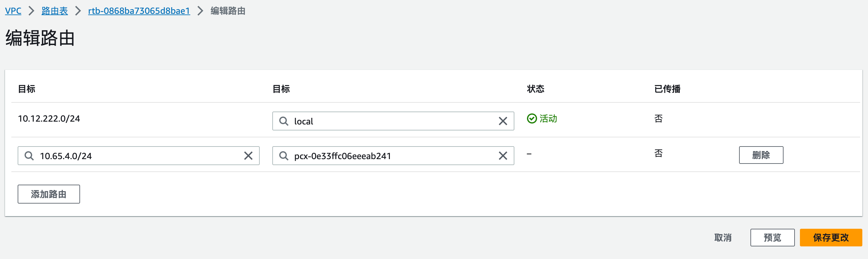The image size is (868, 259).
Task: Click 保存更改 to save changes
Action: (830, 237)
